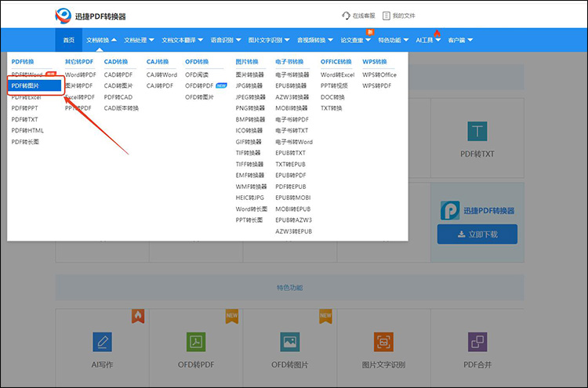The width and height of the screenshot is (588, 388).
Task: Click the 在线客服 headset icon
Action: coord(346,16)
